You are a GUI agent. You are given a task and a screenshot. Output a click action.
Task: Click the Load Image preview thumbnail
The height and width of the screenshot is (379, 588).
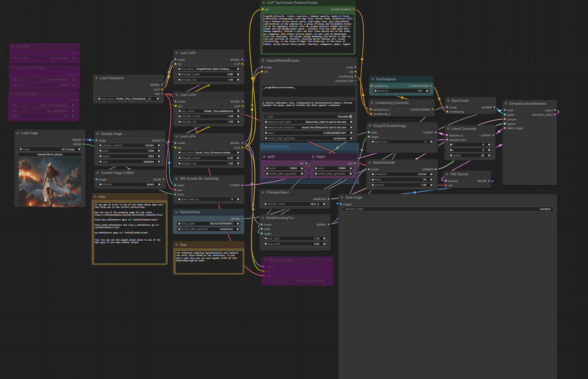[50, 177]
